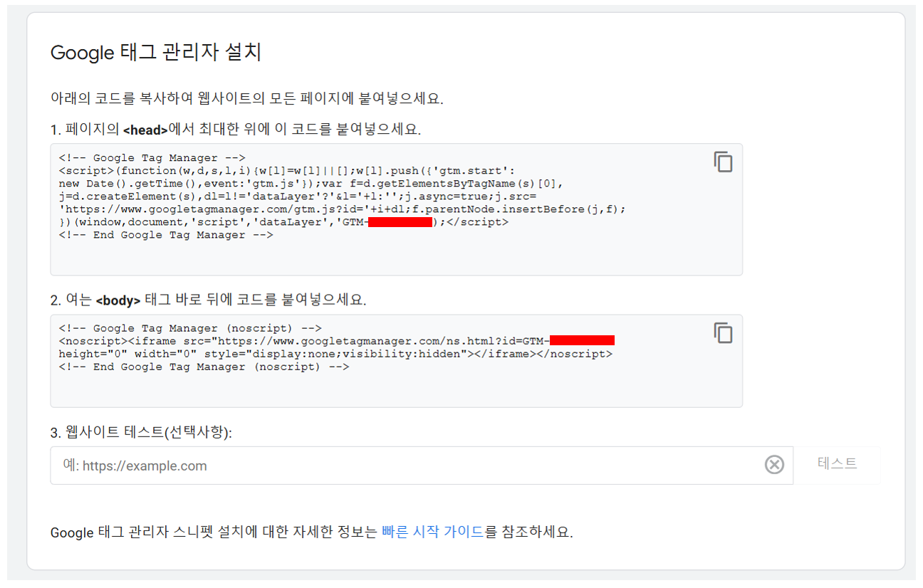Click step 1 text about <head> placement
Image resolution: width=923 pixels, height=588 pixels.
[236, 130]
